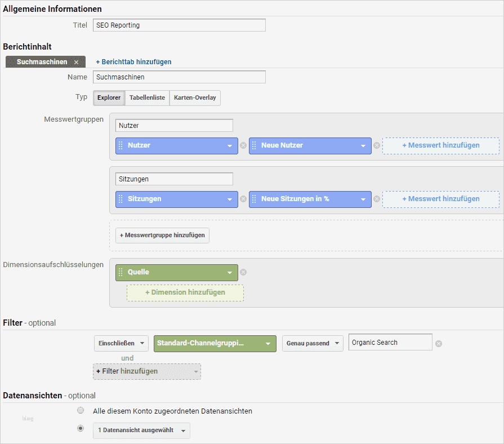Click the drag handle on the Quelle dimension

click(121, 272)
